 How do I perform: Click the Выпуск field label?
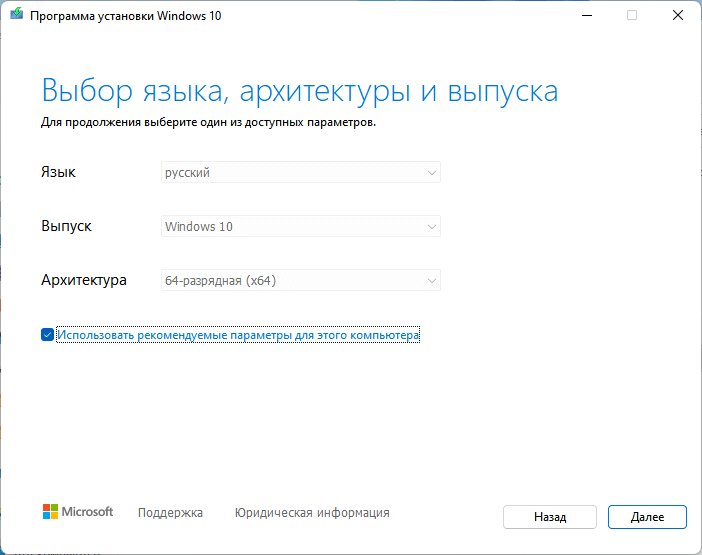click(66, 226)
